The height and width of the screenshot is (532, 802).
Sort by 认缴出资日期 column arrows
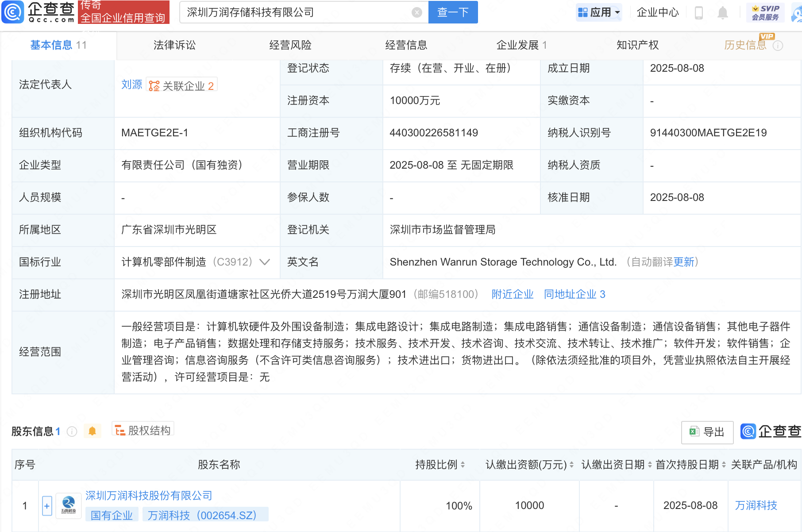pyautogui.click(x=650, y=465)
